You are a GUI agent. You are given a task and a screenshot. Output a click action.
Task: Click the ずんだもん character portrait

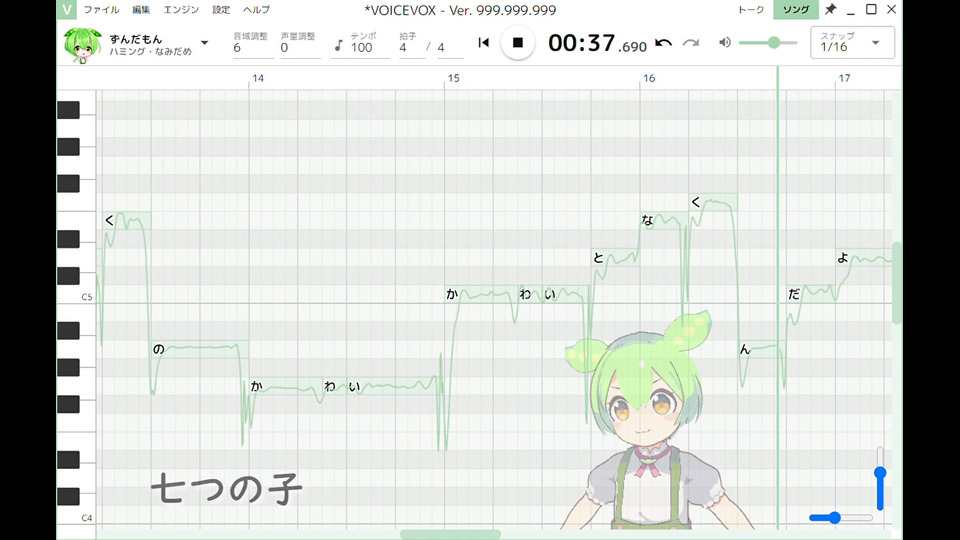[x=82, y=45]
